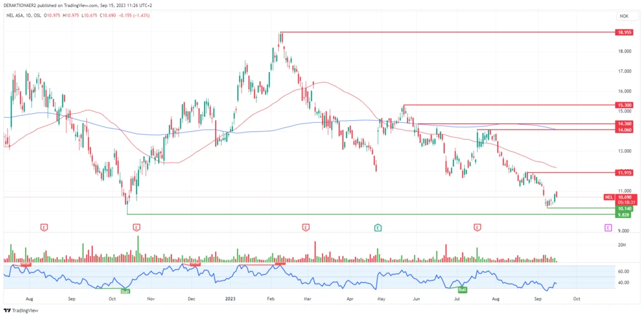This screenshot has height=317, width=644.
Task: Click the 15.300 red price level label
Action: (624, 105)
